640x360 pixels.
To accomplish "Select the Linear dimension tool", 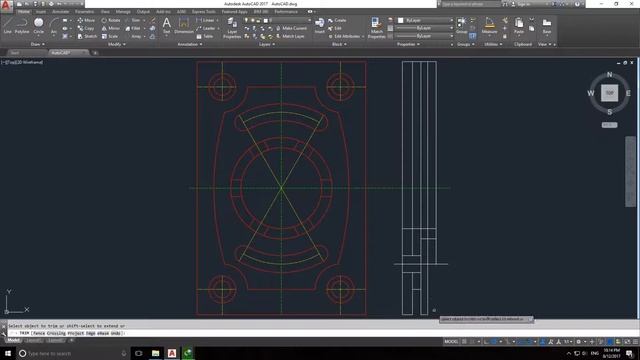I will coord(205,20).
